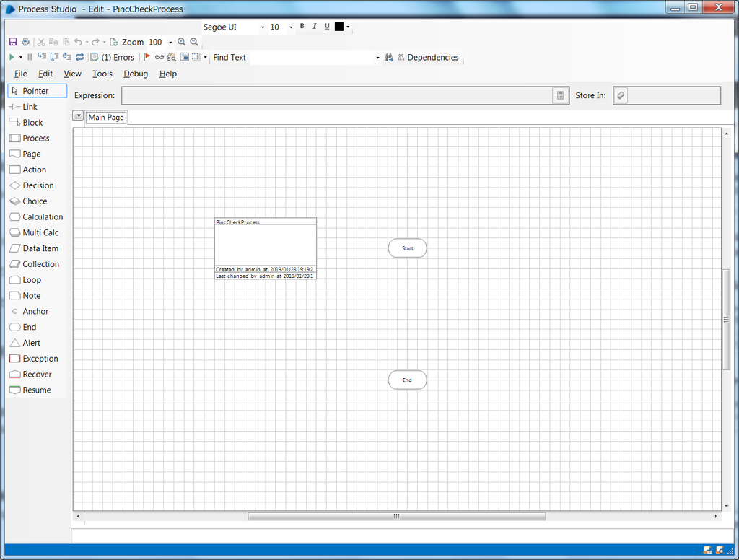Image resolution: width=739 pixels, height=560 pixels.
Task: Expand the font color dropdown arrow
Action: tap(349, 27)
